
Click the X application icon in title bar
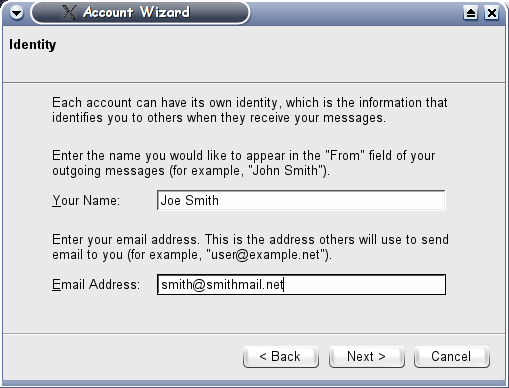click(69, 12)
